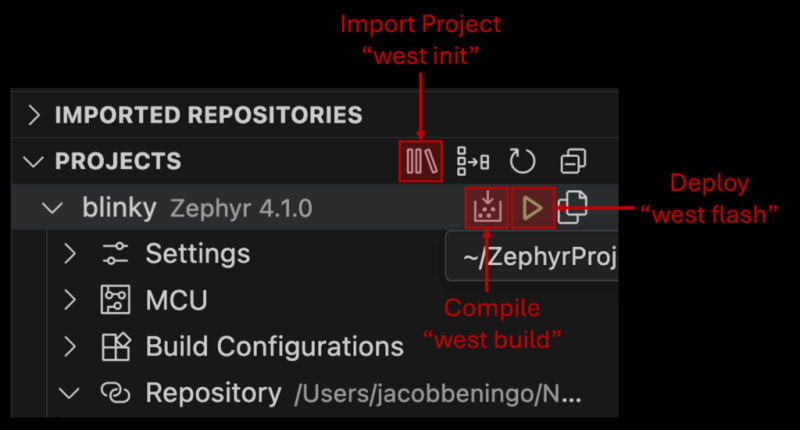Expand the Settings tree chevron
The width and height of the screenshot is (800, 430).
click(70, 254)
